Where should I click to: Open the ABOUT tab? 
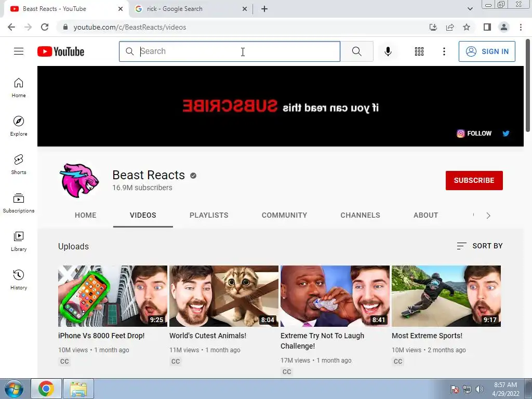click(x=426, y=215)
